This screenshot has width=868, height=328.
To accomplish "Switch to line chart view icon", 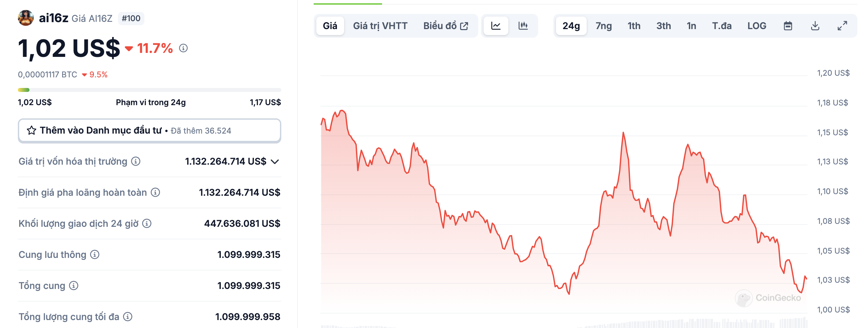I will point(496,25).
